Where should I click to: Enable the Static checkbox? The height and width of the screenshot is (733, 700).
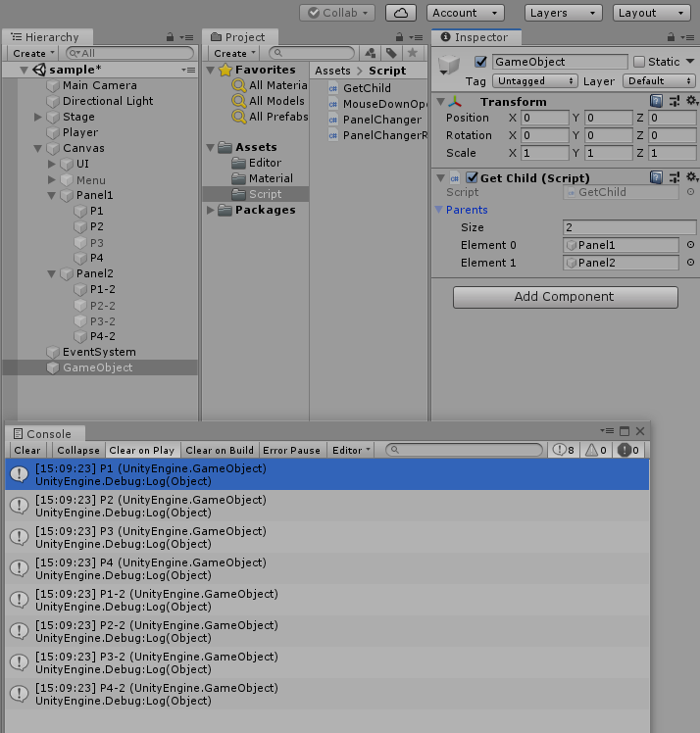(639, 62)
